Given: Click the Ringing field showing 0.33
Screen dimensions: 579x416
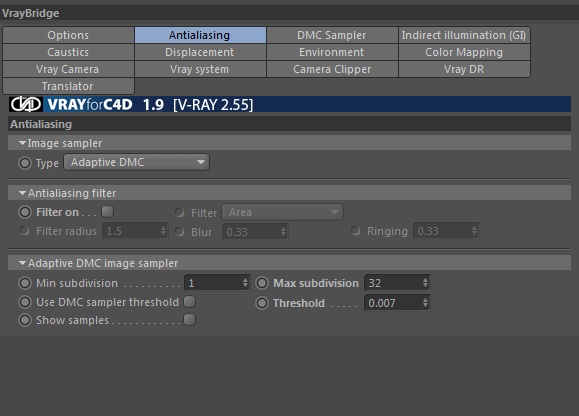Looking at the screenshot, I should click(x=446, y=231).
